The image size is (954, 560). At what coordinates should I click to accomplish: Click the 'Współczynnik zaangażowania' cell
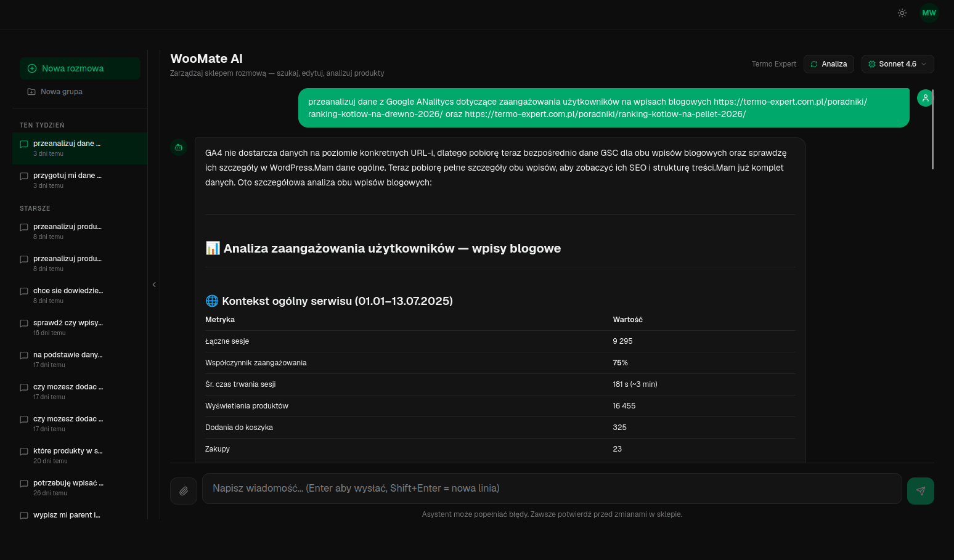(256, 363)
